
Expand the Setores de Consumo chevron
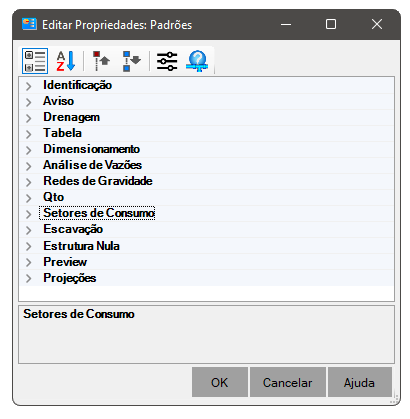(x=29, y=214)
